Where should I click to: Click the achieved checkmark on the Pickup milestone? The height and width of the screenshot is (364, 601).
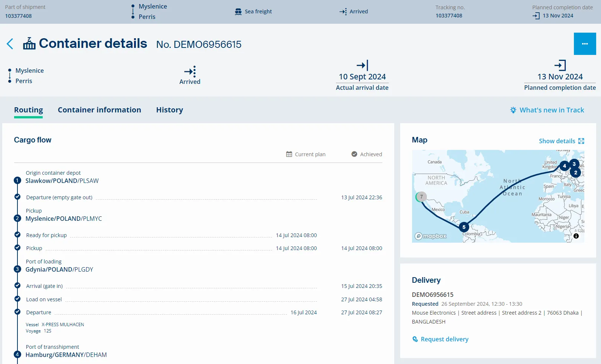tap(17, 248)
